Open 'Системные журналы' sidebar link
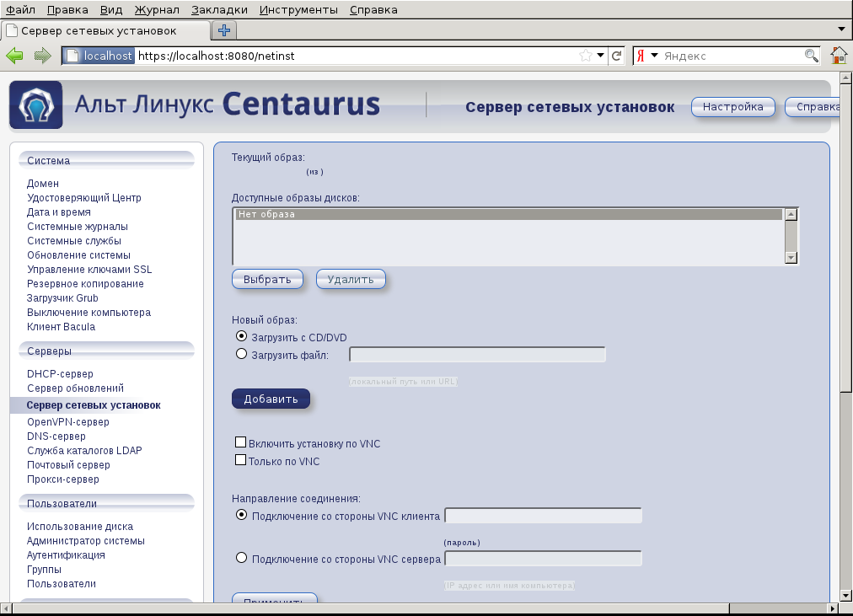 pyautogui.click(x=78, y=227)
